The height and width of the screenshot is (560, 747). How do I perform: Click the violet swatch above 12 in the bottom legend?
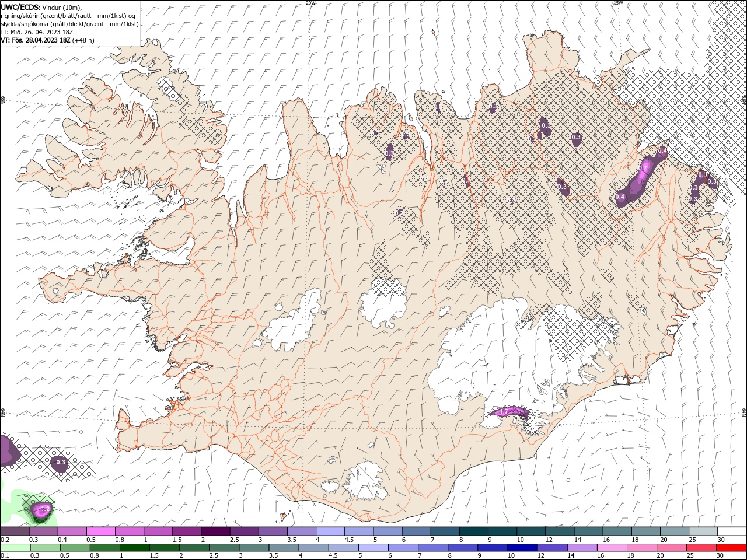552,548
